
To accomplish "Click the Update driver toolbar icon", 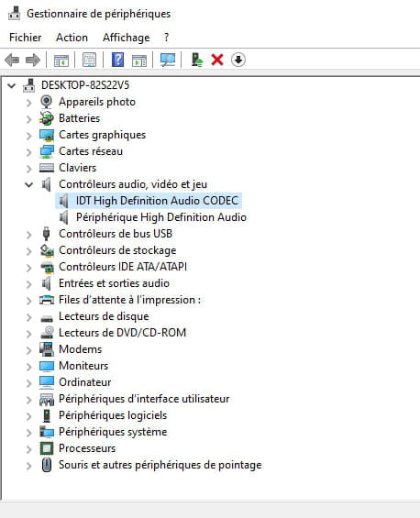I will click(x=197, y=61).
